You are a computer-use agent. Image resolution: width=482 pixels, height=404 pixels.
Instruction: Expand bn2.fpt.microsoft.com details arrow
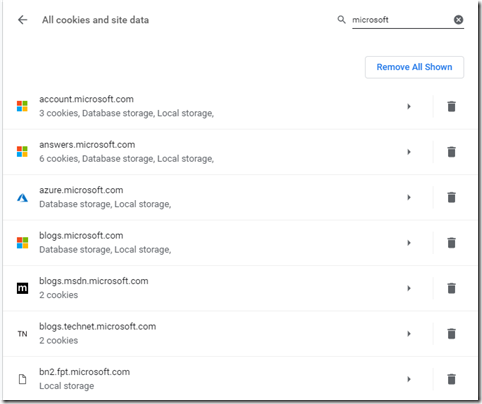click(x=409, y=379)
